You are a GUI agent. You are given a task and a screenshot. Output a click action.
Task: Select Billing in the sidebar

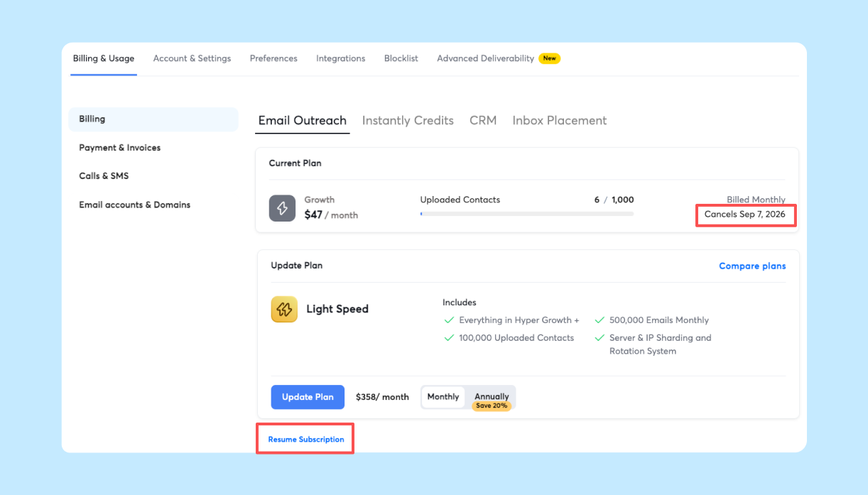(153, 119)
